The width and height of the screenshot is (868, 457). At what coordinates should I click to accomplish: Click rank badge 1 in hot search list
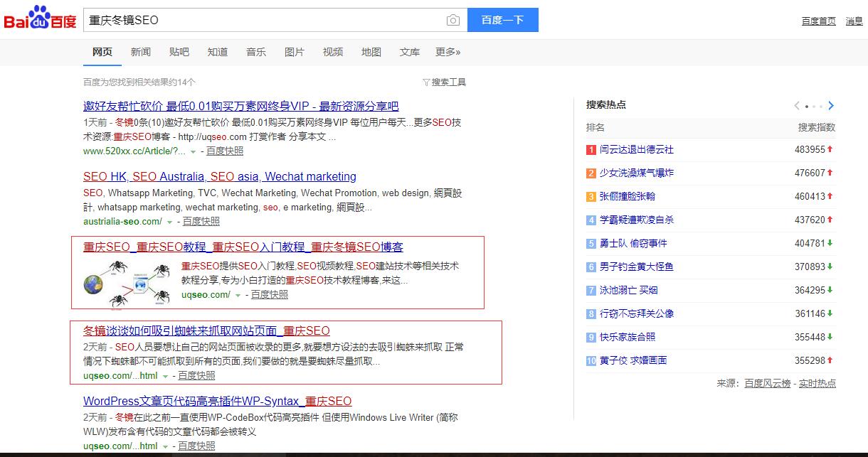[x=591, y=150]
